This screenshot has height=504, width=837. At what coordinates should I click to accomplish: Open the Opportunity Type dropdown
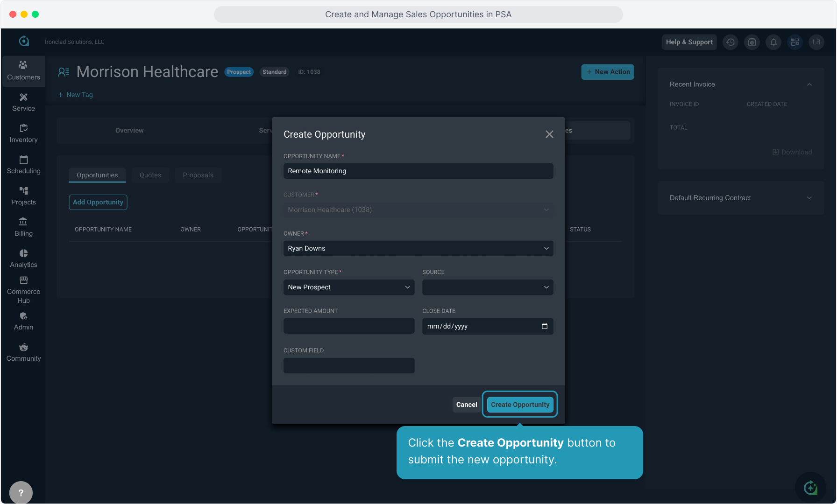point(348,287)
